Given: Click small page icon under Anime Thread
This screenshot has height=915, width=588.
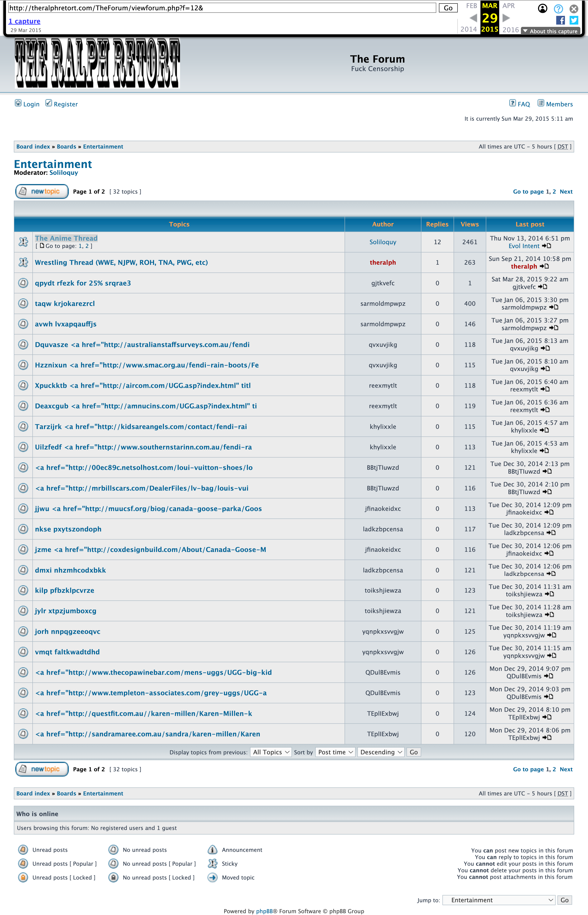Looking at the screenshot, I should point(42,246).
